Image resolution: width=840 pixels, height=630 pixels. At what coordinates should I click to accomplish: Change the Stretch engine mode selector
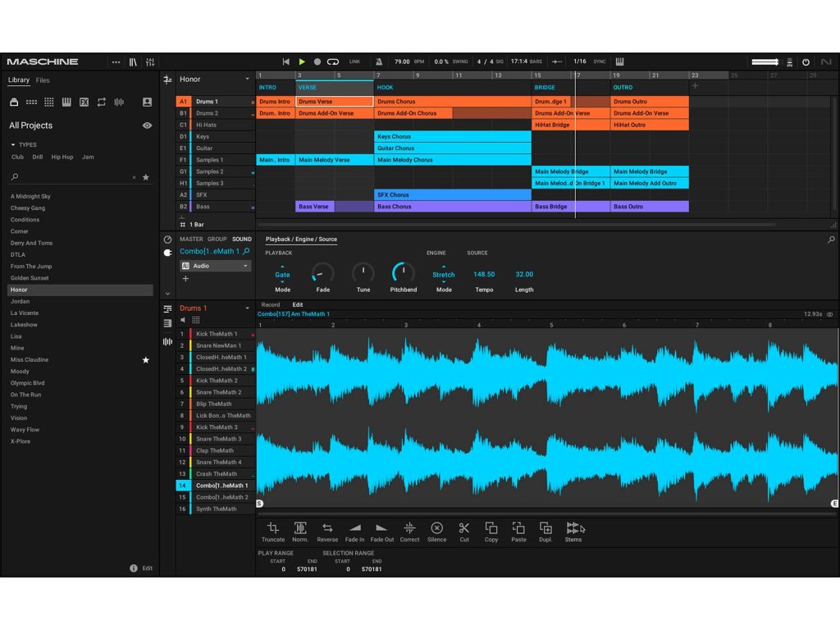444,274
